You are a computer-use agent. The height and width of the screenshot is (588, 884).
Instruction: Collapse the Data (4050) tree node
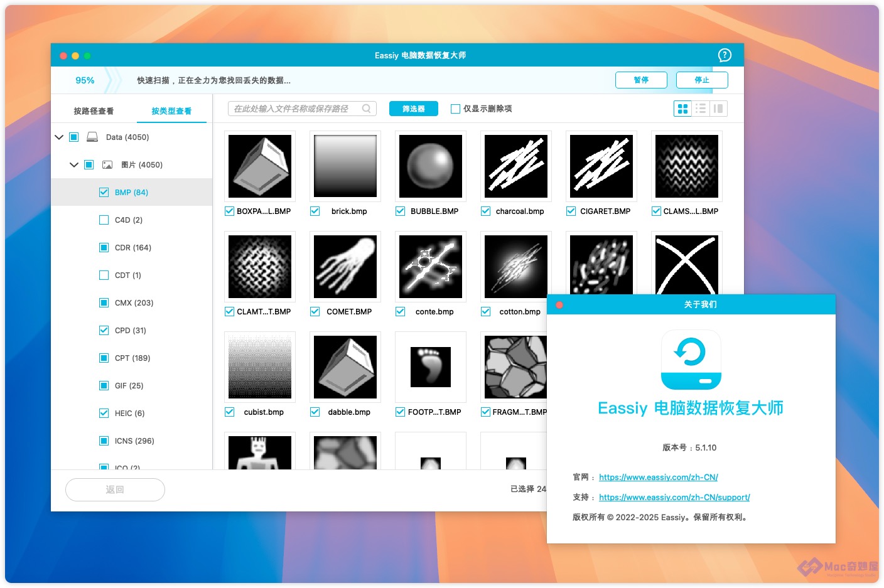[59, 137]
